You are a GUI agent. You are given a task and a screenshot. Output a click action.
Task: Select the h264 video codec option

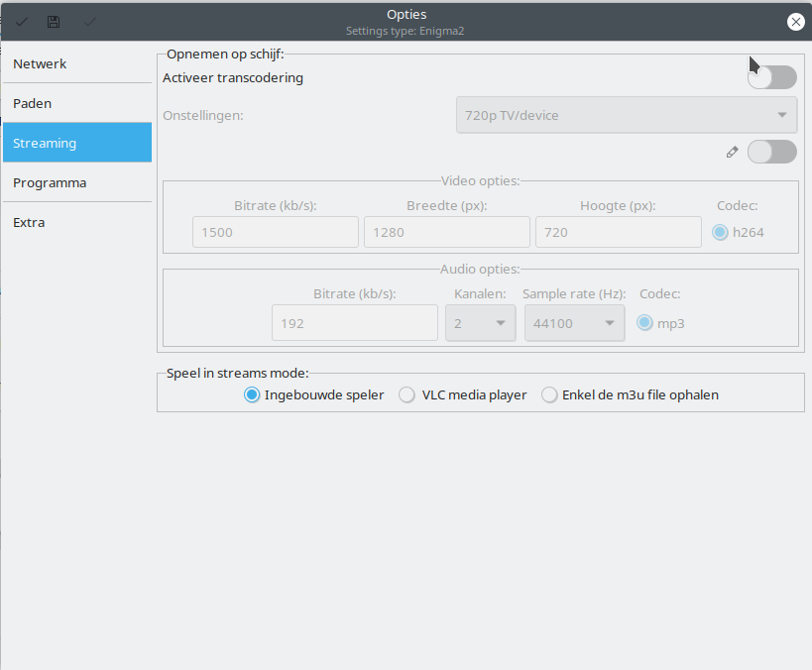(721, 232)
